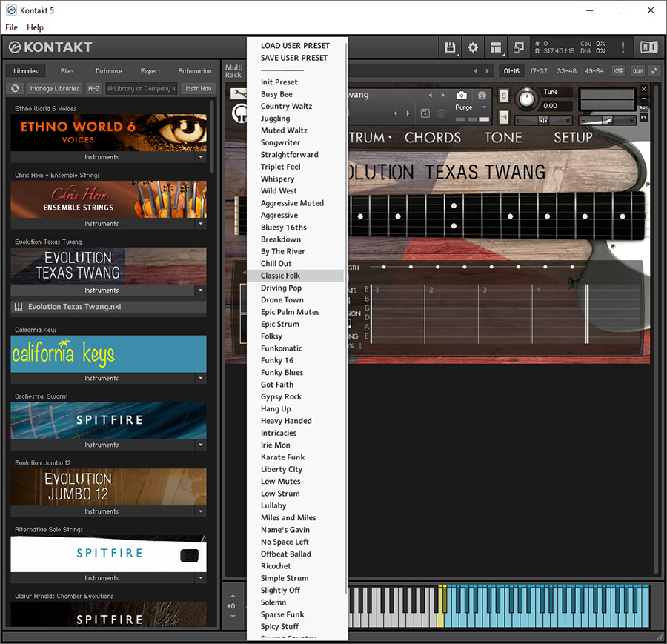Toggle the KSP multi script button

618,71
